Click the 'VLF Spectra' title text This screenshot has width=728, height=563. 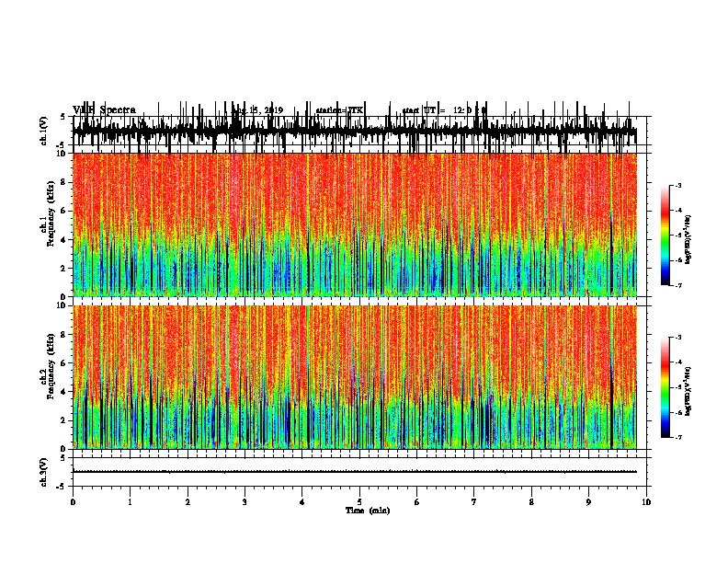tap(105, 110)
